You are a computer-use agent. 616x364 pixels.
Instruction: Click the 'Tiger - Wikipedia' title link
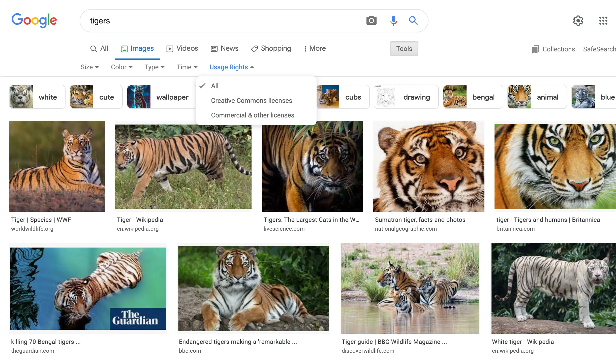(x=140, y=220)
